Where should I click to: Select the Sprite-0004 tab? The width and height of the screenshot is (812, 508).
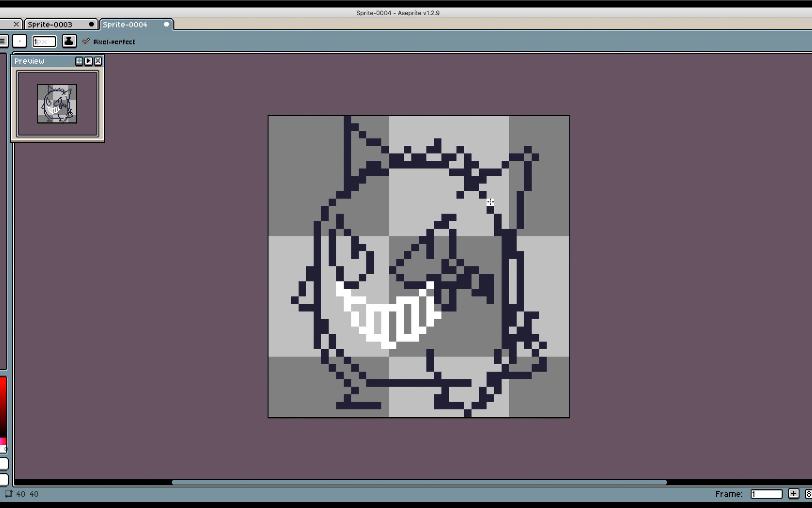(136, 25)
